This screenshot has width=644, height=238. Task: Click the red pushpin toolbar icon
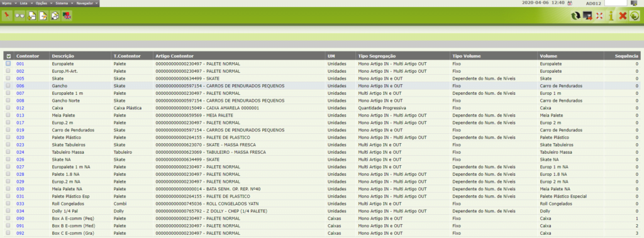[6, 16]
